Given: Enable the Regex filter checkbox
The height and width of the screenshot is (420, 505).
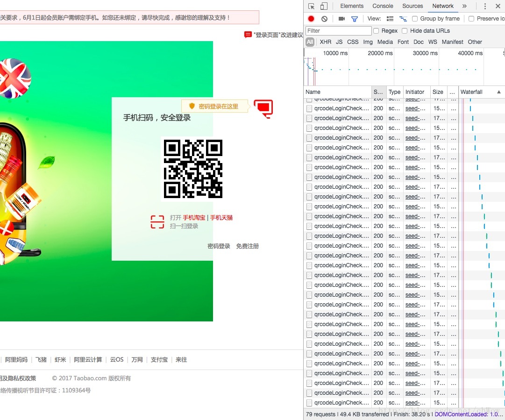Looking at the screenshot, I should 376,30.
